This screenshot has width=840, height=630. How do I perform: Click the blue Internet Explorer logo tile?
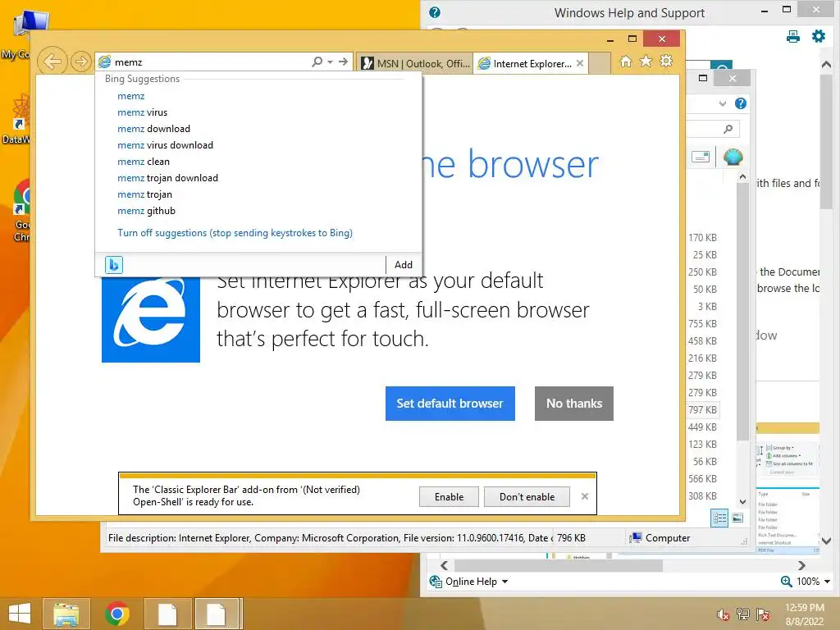point(151,319)
